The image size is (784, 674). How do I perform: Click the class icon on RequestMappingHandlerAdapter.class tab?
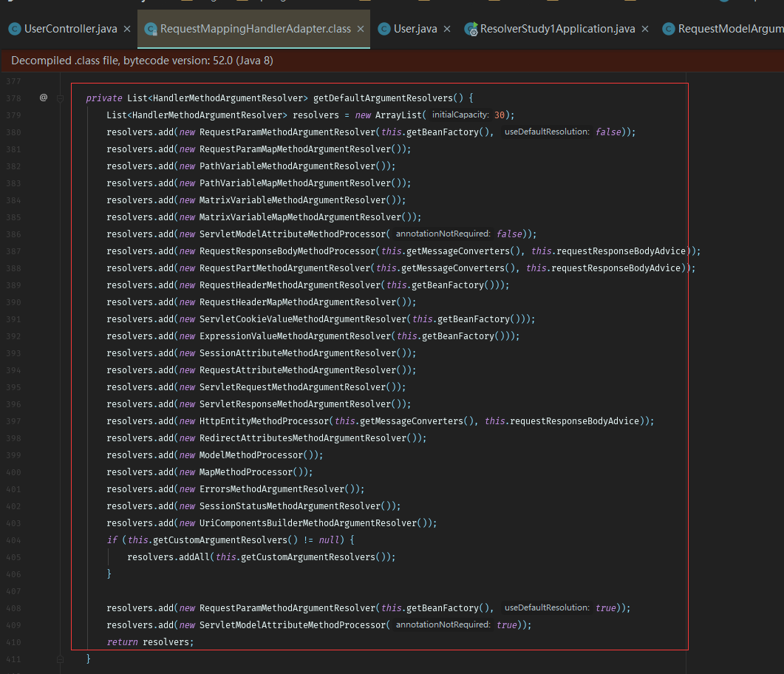coord(151,29)
